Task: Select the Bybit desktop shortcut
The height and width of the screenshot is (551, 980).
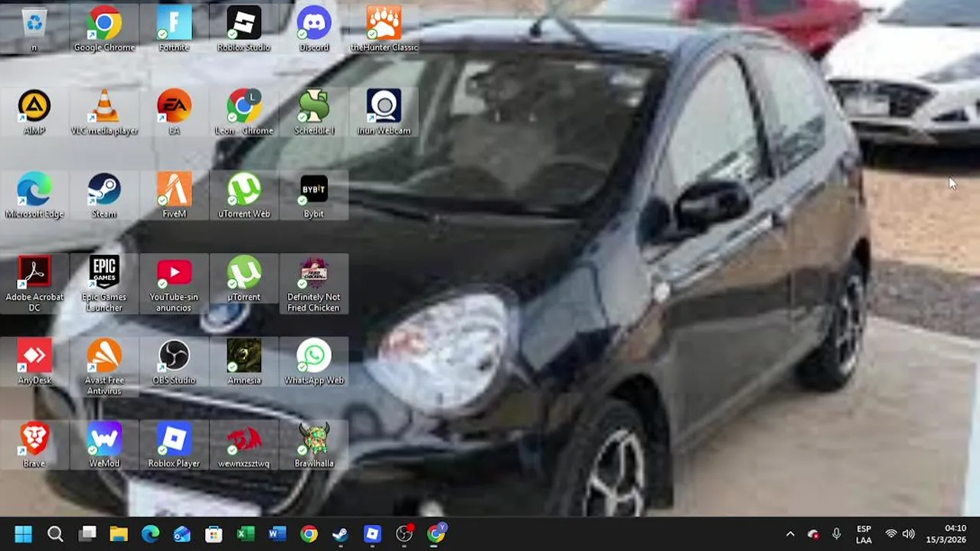Action: pos(314,196)
